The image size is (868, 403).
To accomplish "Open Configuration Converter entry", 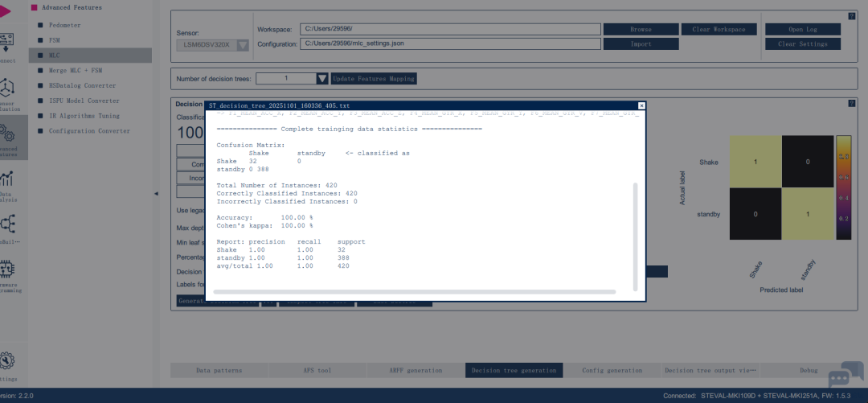I will [89, 131].
